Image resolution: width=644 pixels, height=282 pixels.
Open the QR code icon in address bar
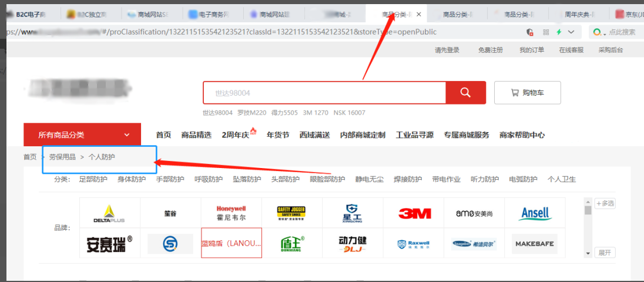pyautogui.click(x=546, y=32)
